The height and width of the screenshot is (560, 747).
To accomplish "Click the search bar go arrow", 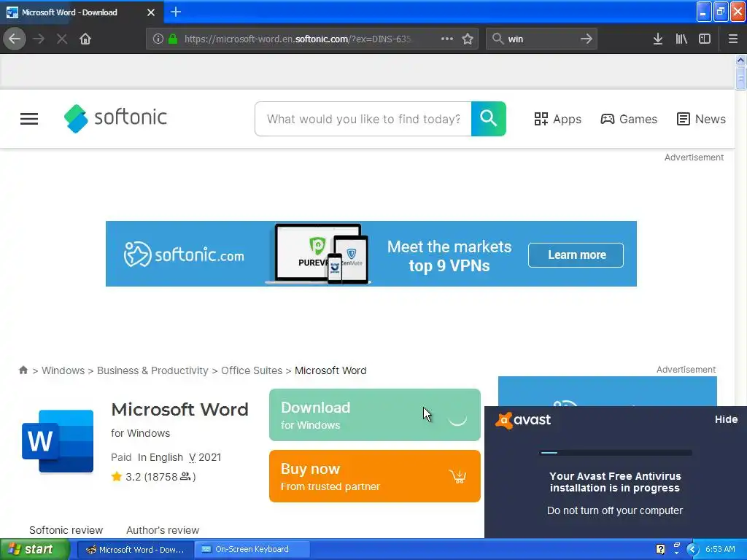I will (x=587, y=39).
